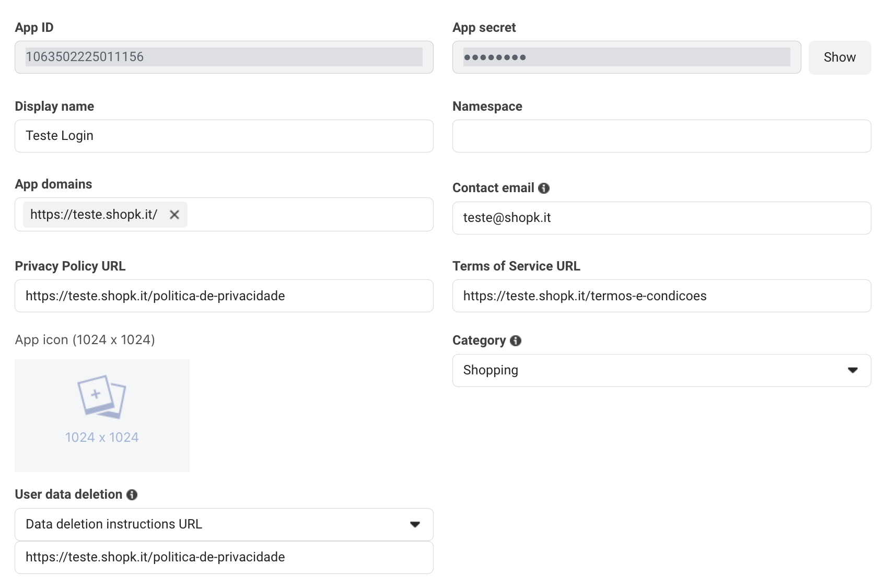Expand the Data deletion instructions URL dropdown
The width and height of the screenshot is (886, 588).
click(x=224, y=524)
